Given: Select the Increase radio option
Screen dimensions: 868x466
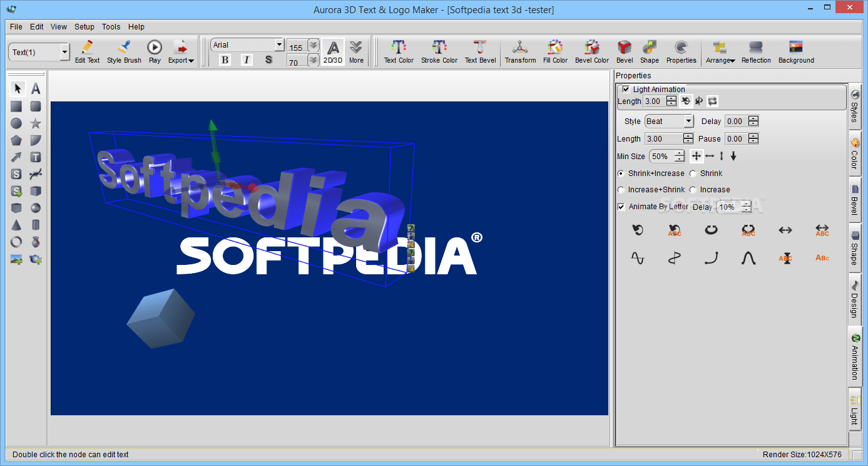Looking at the screenshot, I should (693, 190).
